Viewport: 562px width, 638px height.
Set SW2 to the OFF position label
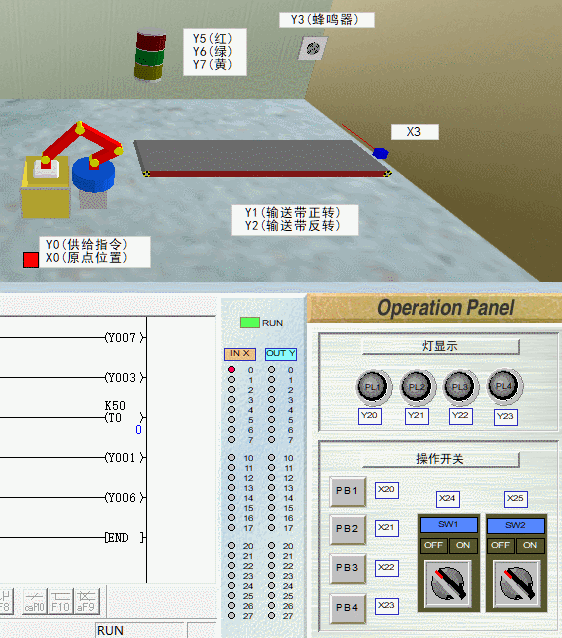point(501,545)
